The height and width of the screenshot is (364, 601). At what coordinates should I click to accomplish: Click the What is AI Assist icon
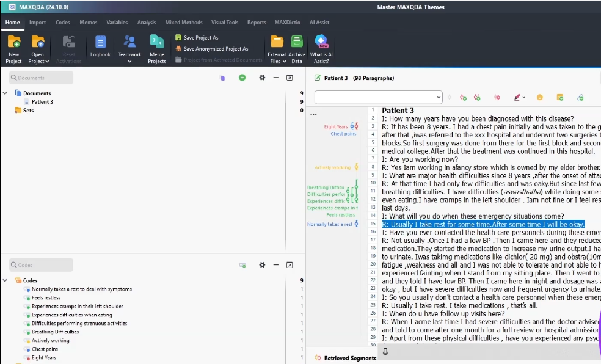click(x=321, y=42)
